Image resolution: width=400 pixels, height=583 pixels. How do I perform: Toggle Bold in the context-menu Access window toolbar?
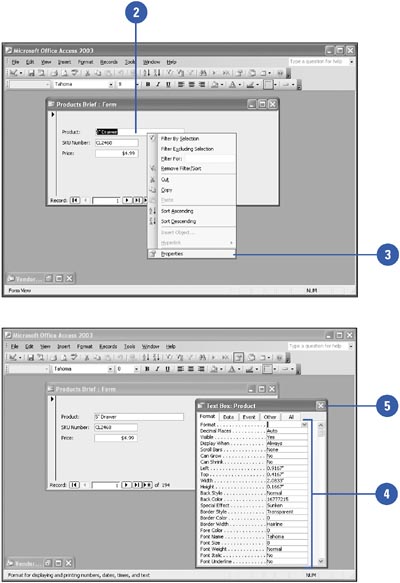coord(148,85)
